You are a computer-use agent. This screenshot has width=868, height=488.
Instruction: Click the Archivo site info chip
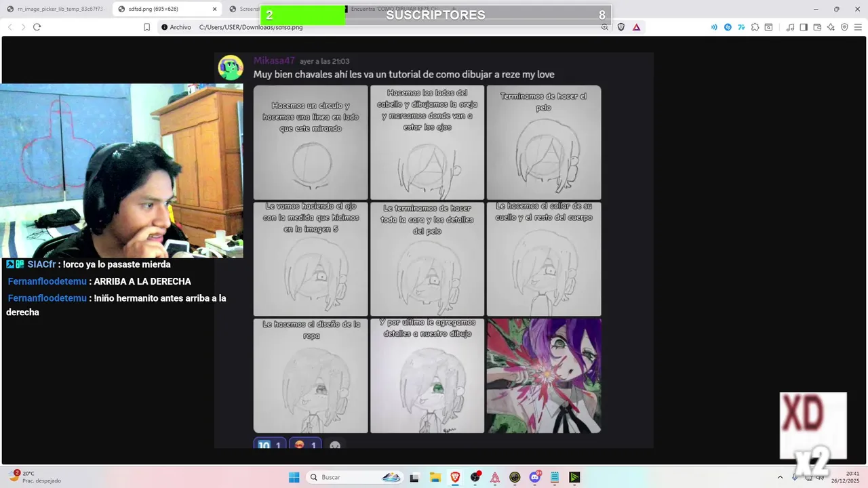(x=176, y=27)
